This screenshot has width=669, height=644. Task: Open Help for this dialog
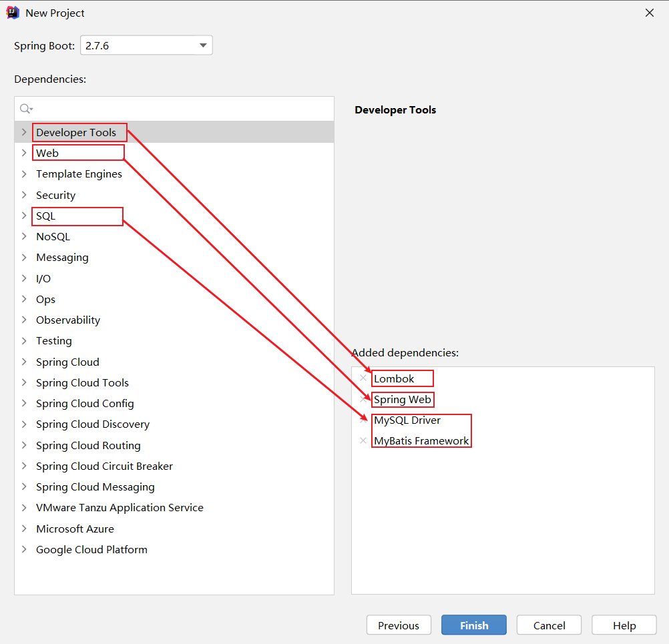coord(624,625)
